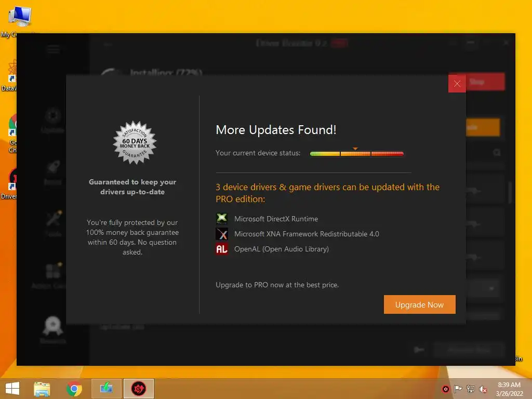Open Action Center flag tray icon

pyautogui.click(x=458, y=389)
